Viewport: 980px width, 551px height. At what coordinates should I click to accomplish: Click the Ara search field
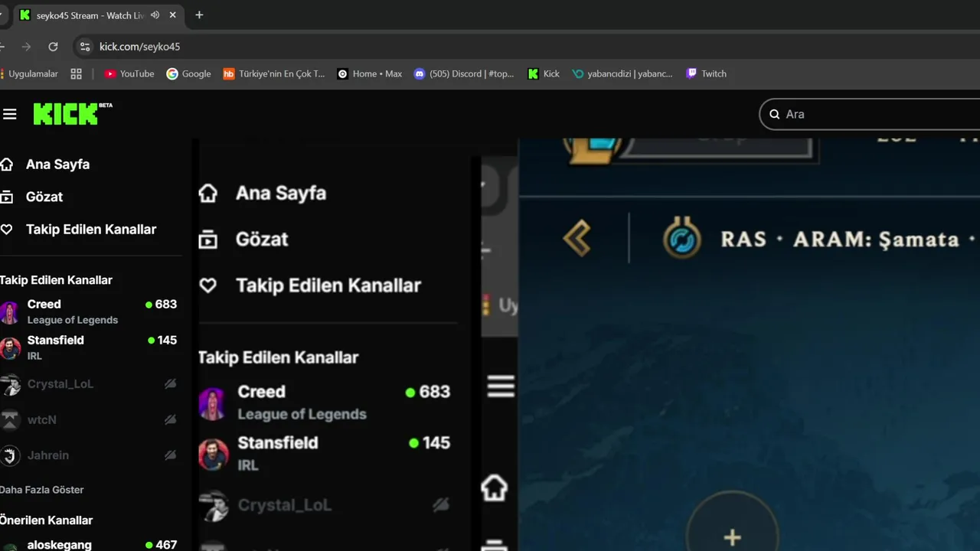click(x=870, y=114)
